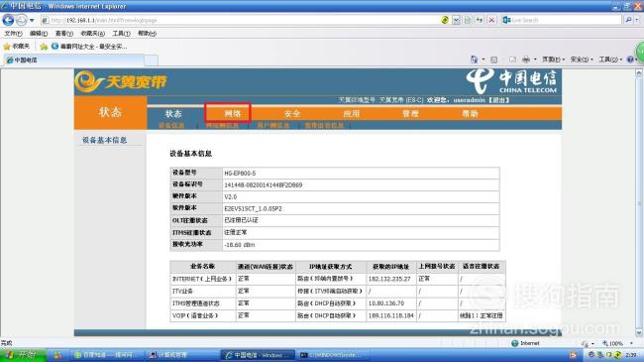Click the browser Back arrow button
644x362 pixels.
(8, 20)
